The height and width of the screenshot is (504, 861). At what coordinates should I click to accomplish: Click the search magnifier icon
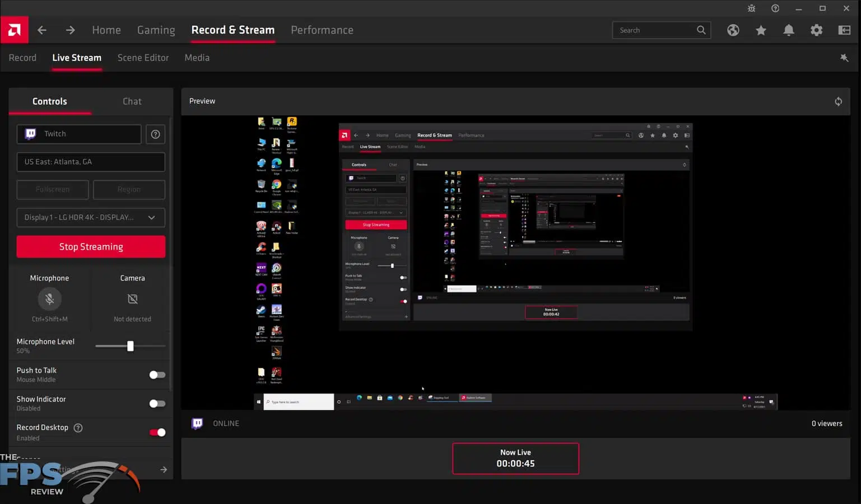pos(701,30)
